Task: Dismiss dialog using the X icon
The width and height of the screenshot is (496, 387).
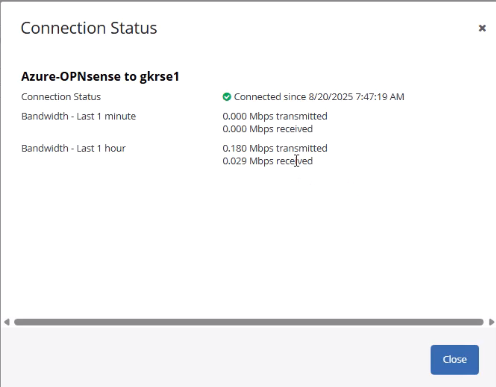Action: 482,28
